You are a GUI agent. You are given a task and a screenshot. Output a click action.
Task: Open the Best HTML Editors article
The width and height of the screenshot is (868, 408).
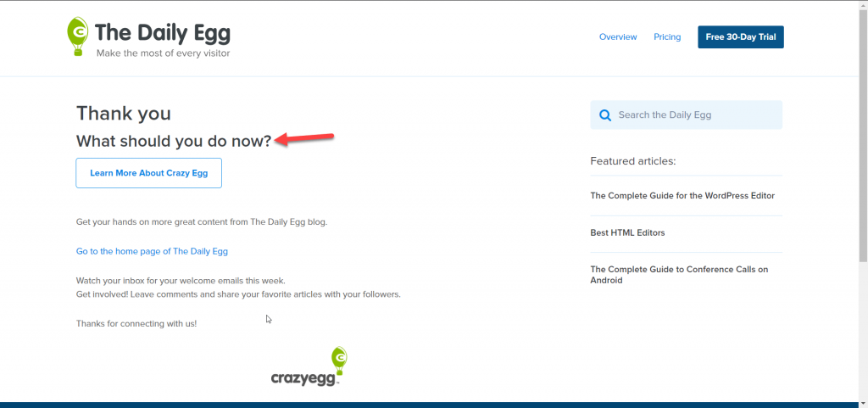pyautogui.click(x=627, y=232)
